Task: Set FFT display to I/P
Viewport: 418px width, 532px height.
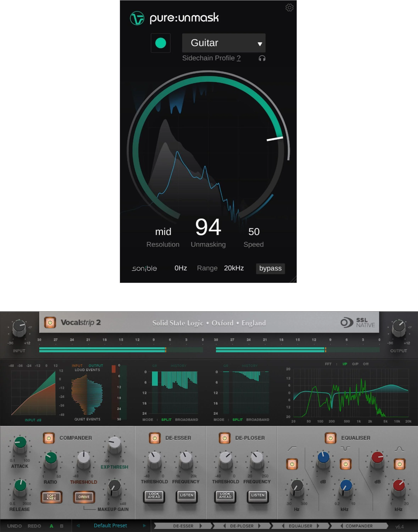Action: (345, 364)
